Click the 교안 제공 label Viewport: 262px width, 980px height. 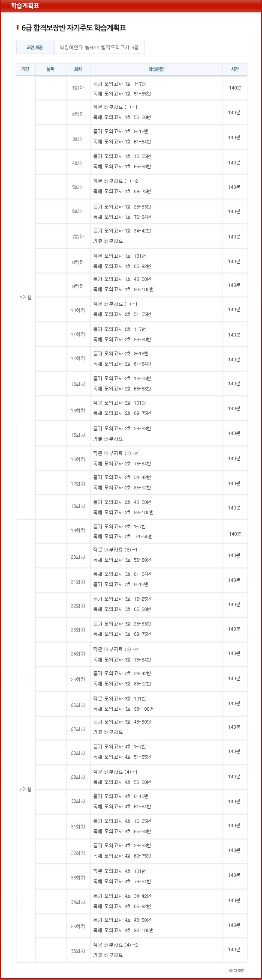[35, 48]
